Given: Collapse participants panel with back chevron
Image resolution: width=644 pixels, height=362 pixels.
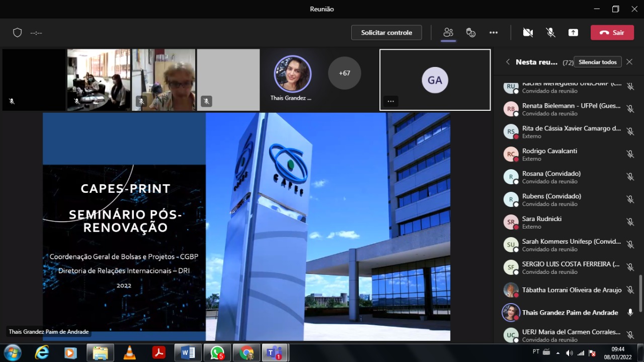Looking at the screenshot, I should (x=508, y=62).
